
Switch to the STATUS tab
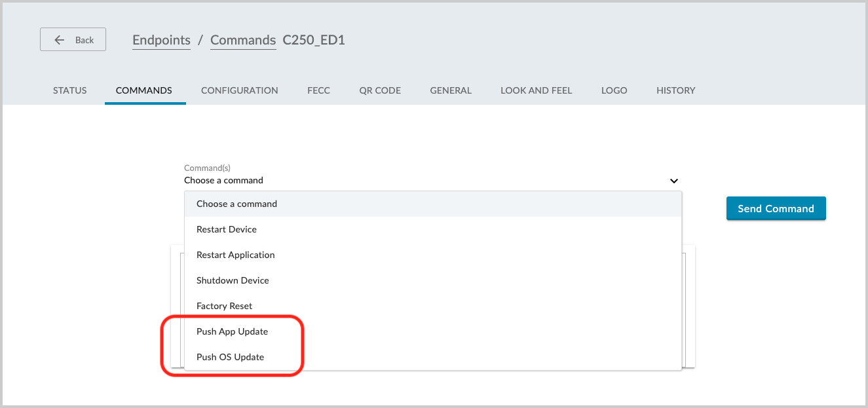coord(70,90)
